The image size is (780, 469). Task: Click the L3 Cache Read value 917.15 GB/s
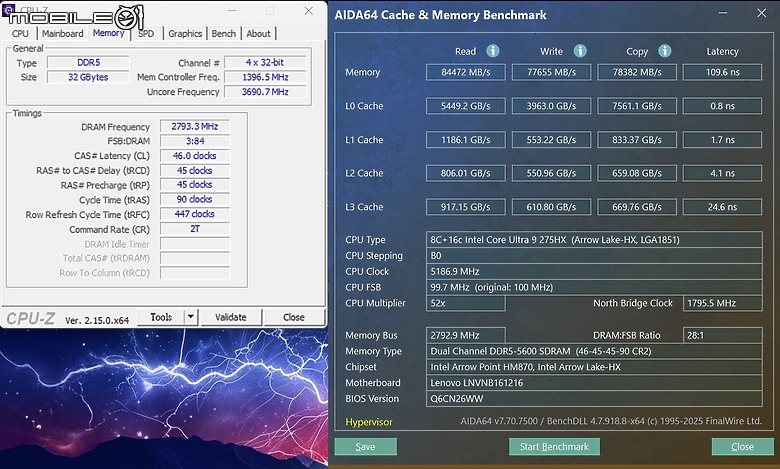pyautogui.click(x=466, y=207)
